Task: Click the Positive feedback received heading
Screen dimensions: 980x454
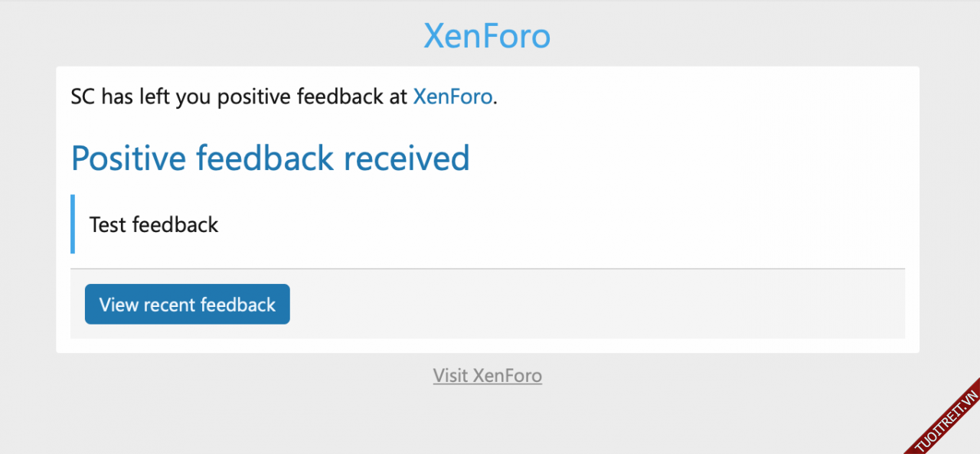Action: 269,158
